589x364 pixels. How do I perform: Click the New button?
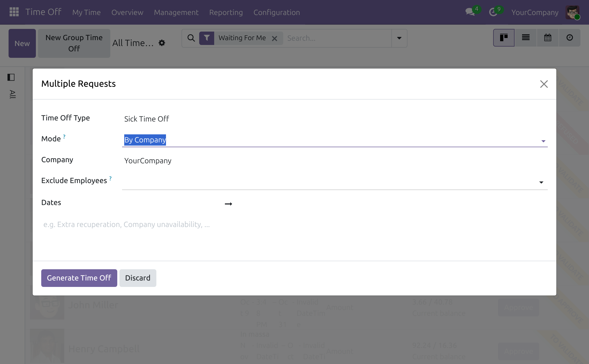click(22, 43)
